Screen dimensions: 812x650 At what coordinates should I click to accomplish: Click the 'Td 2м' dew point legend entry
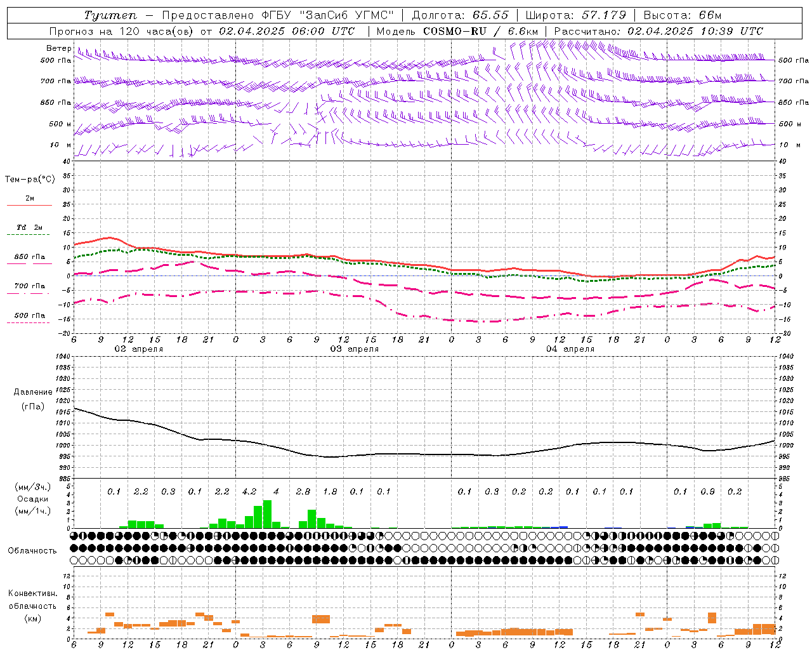click(29, 227)
